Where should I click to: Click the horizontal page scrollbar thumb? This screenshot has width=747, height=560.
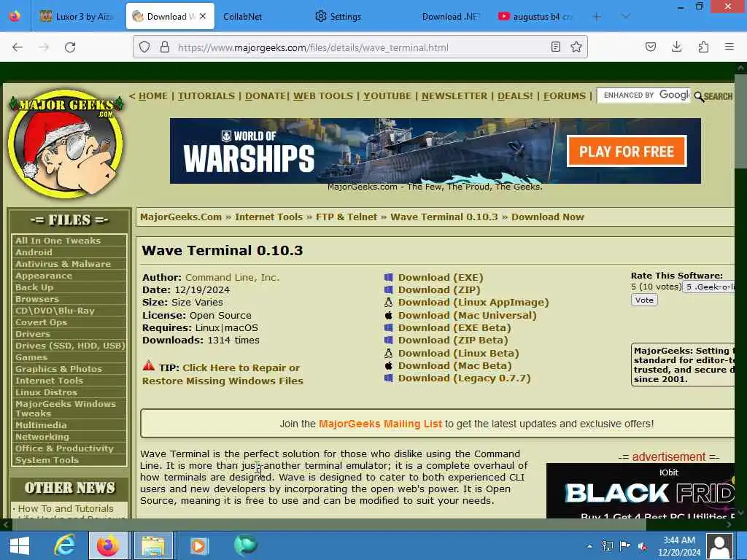(x=329, y=525)
